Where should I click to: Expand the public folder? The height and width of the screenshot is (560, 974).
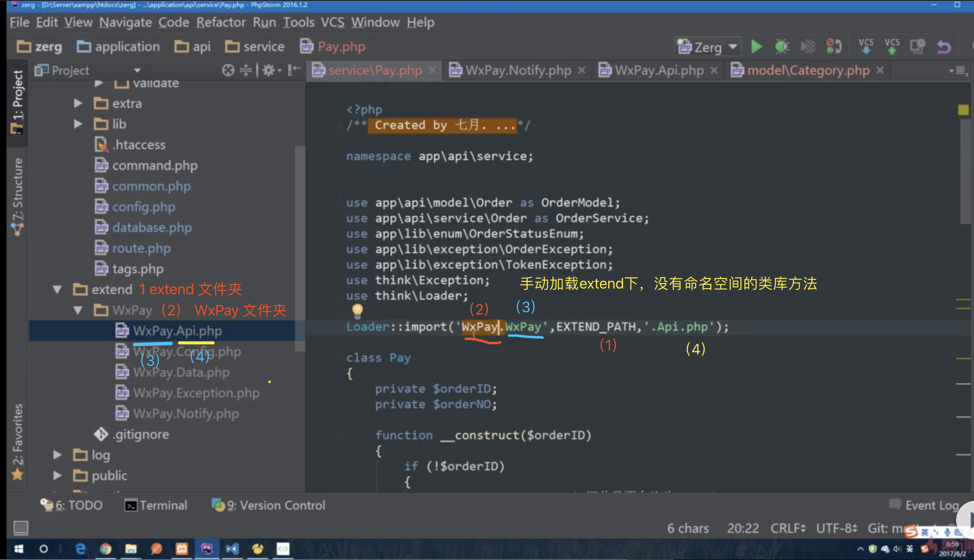[x=57, y=476]
